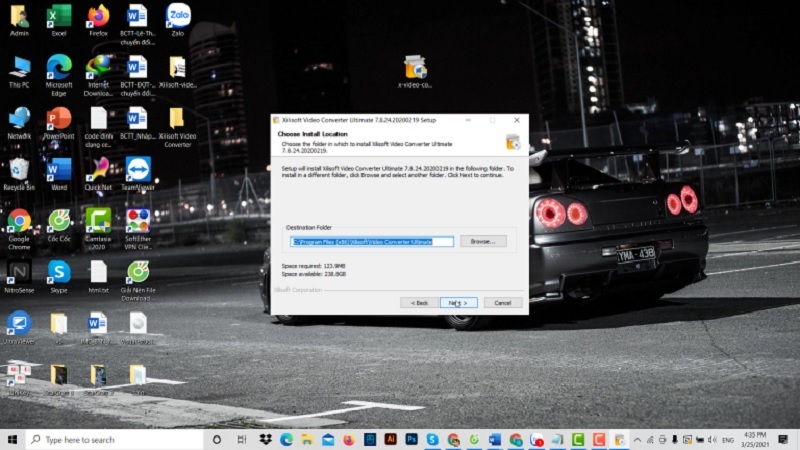Select the Excel desktop shortcut
This screenshot has width=800, height=450.
tap(59, 17)
